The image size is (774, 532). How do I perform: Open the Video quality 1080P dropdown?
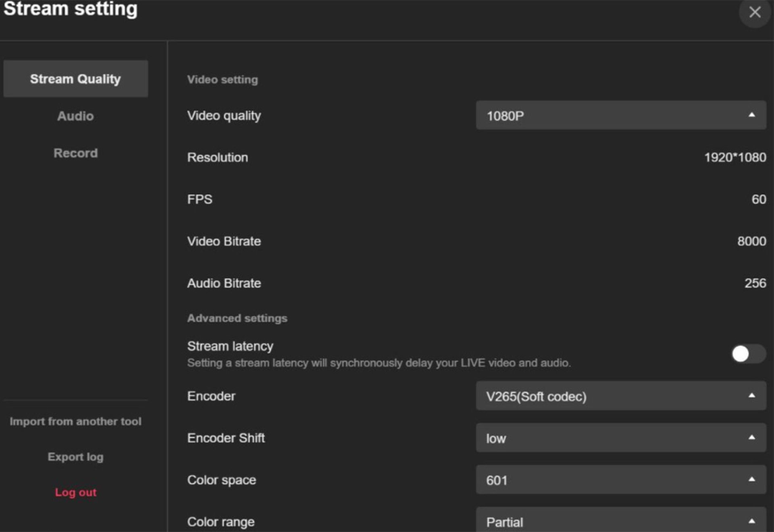pos(620,116)
